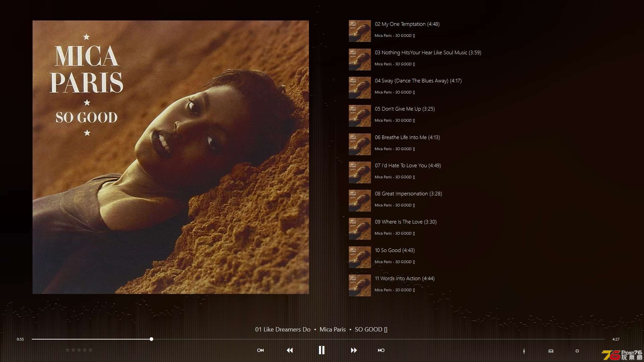
Task: Play 08 Great Impersonation
Action: pyautogui.click(x=408, y=194)
